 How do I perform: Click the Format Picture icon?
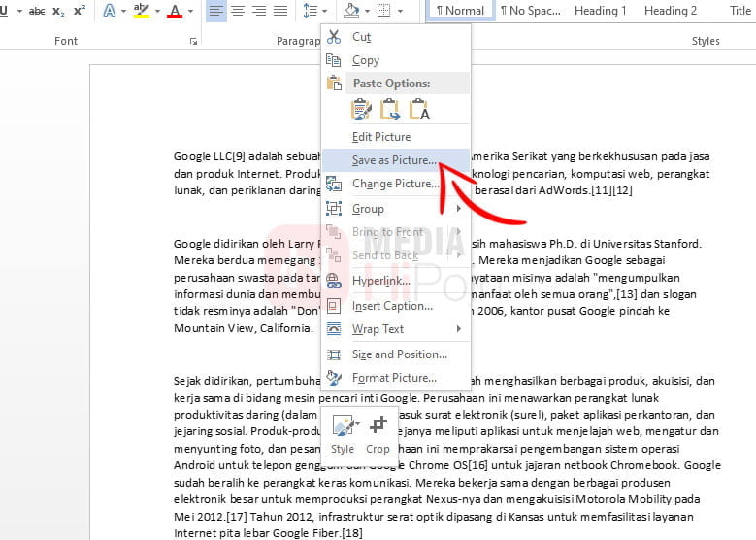[334, 378]
